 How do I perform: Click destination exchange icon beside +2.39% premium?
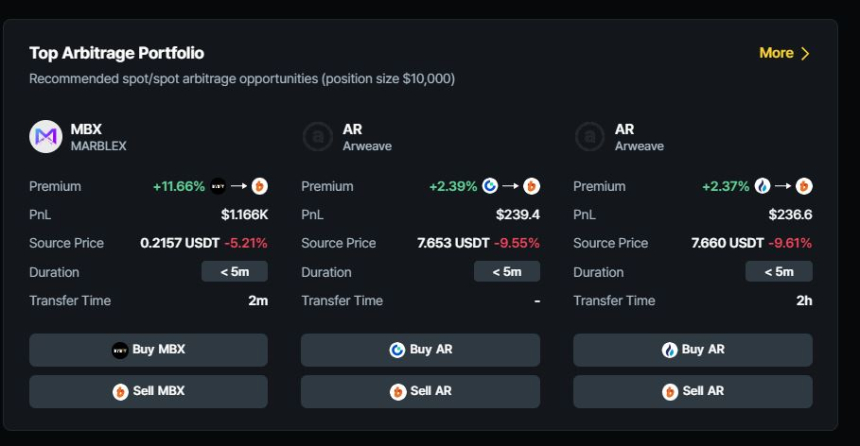coord(532,186)
